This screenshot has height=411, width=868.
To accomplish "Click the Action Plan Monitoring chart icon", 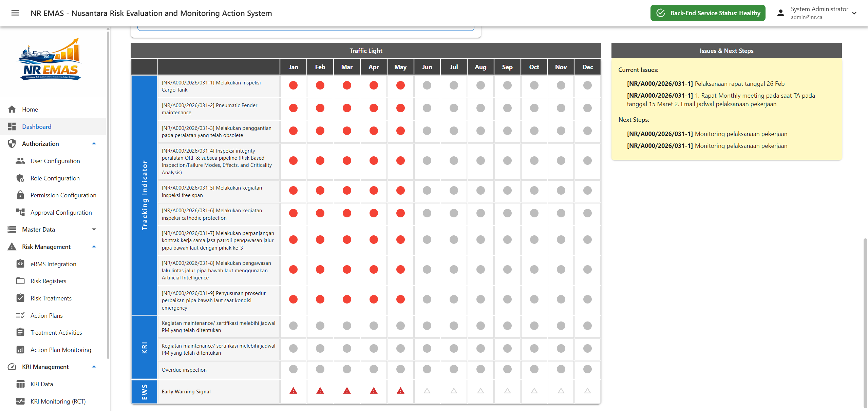I will click(20, 350).
